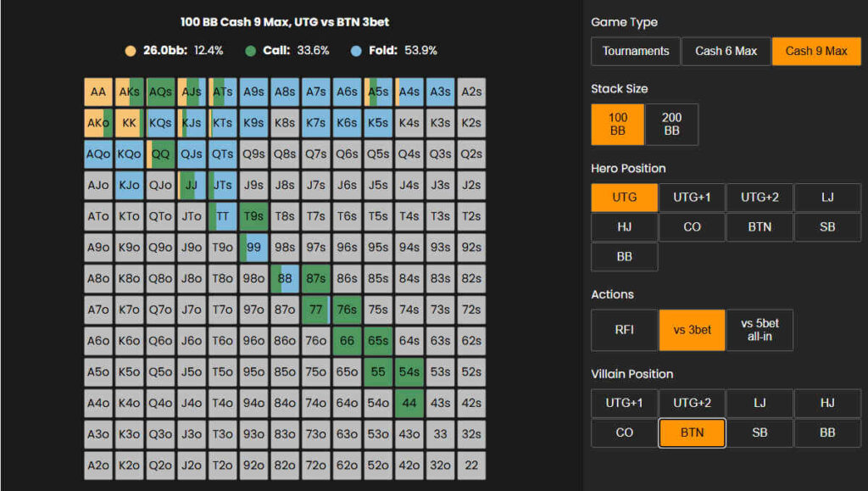868x491 pixels.
Task: Click the AQs hand cell
Action: pyautogui.click(x=160, y=92)
